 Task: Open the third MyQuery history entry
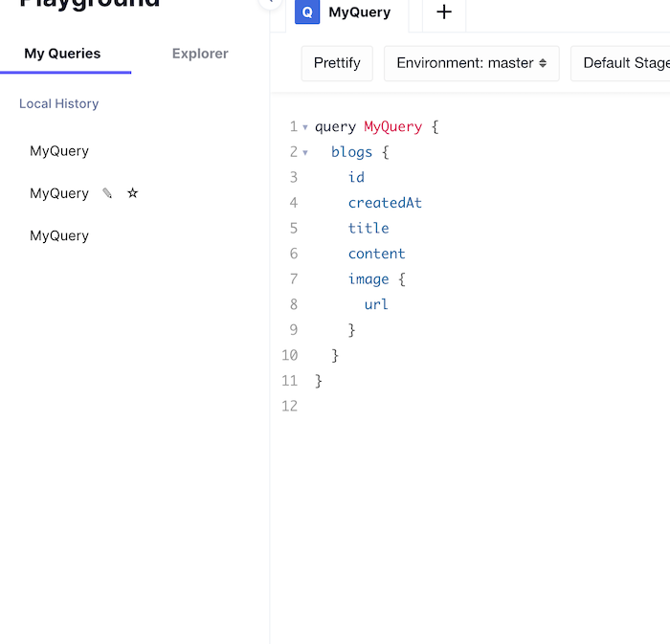[x=59, y=235]
